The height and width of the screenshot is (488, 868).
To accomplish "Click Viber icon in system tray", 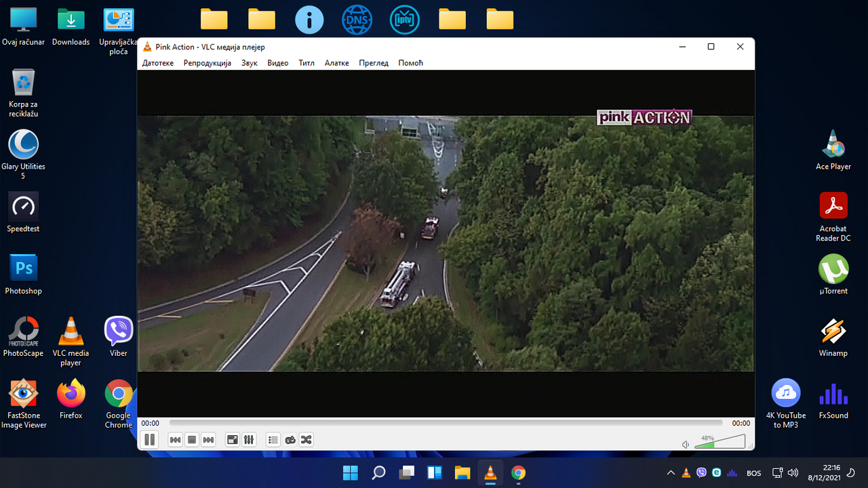I will point(702,473).
